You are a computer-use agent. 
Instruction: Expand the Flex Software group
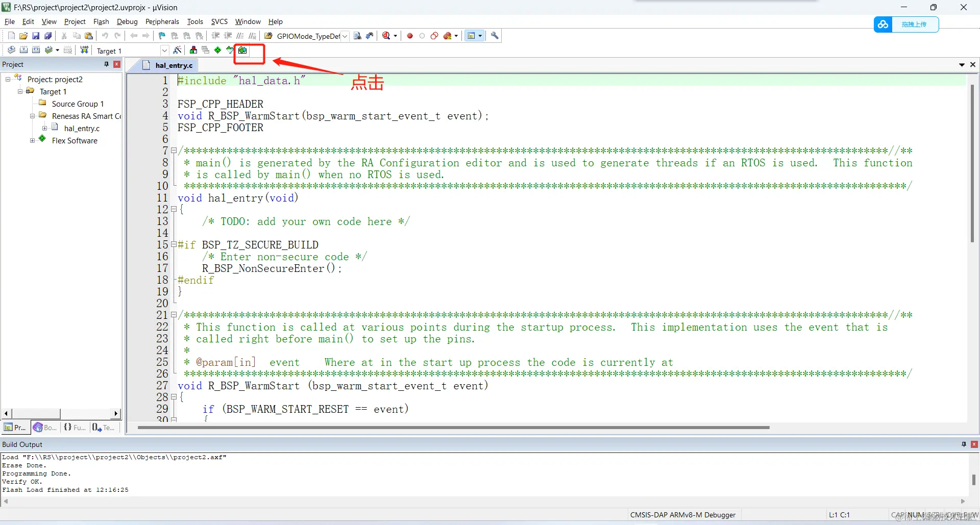[x=32, y=140]
